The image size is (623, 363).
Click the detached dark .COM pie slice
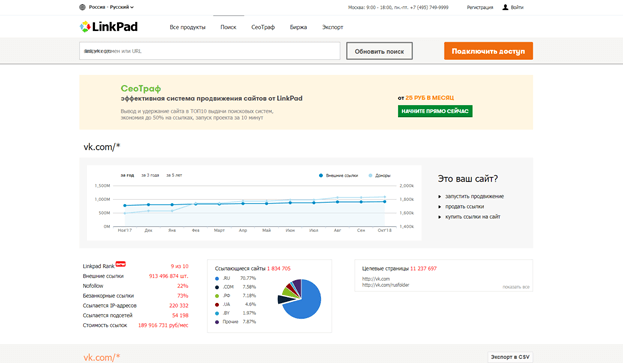tap(284, 299)
